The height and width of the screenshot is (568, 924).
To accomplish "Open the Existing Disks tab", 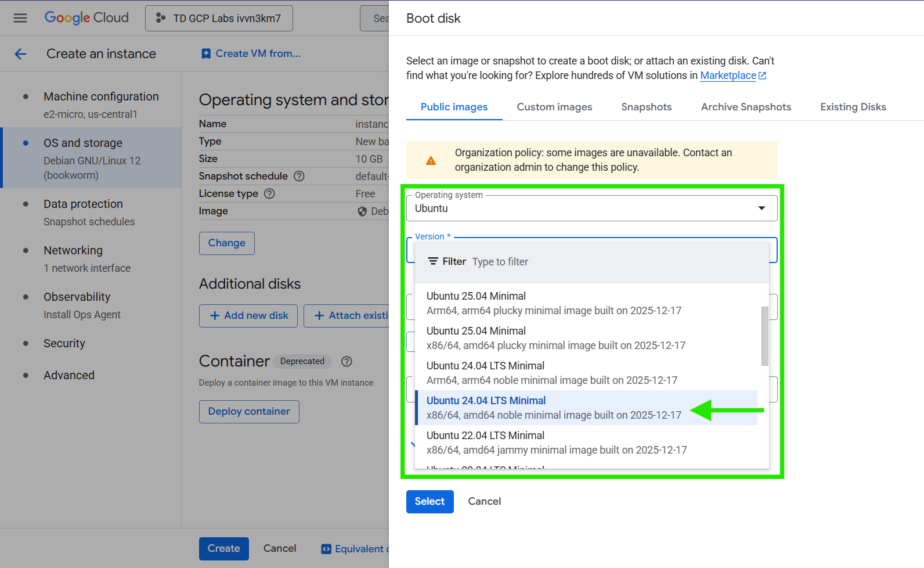I will click(x=853, y=107).
